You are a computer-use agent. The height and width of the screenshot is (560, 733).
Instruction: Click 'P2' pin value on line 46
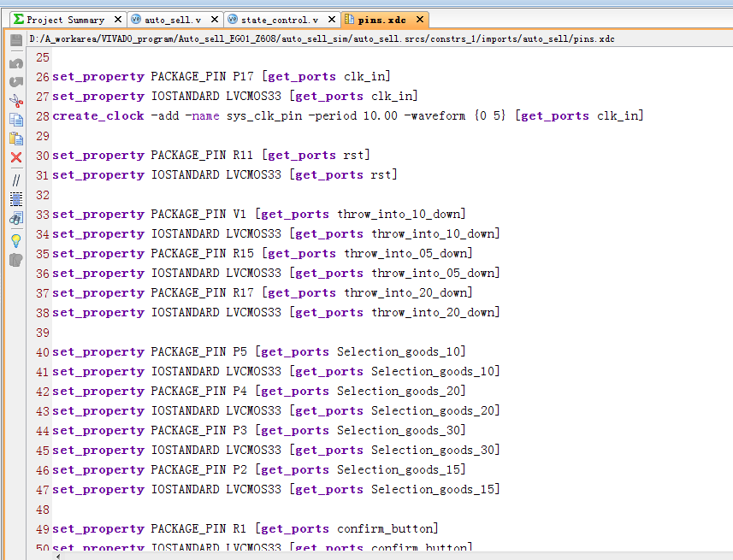[x=239, y=469]
